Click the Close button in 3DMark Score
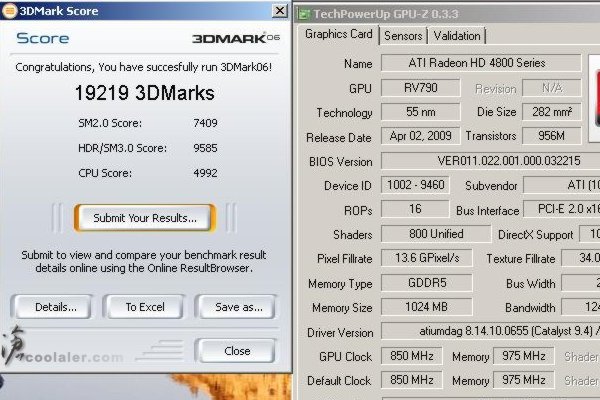This screenshot has width=600, height=400. (236, 351)
